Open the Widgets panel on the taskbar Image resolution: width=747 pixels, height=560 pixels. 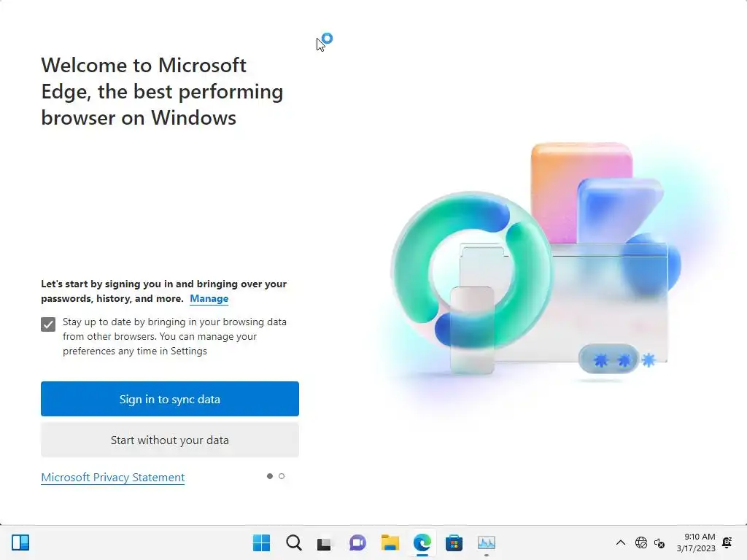(20, 542)
